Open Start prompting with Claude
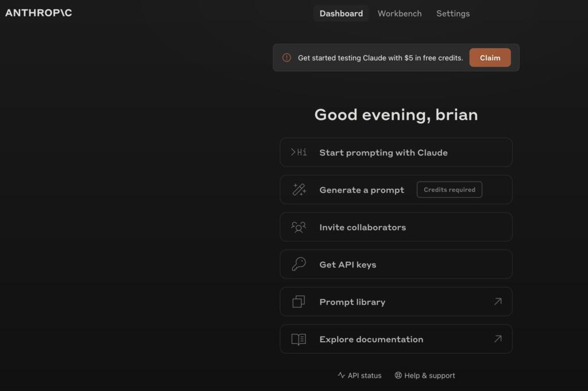Image resolution: width=588 pixels, height=391 pixels. tap(383, 153)
